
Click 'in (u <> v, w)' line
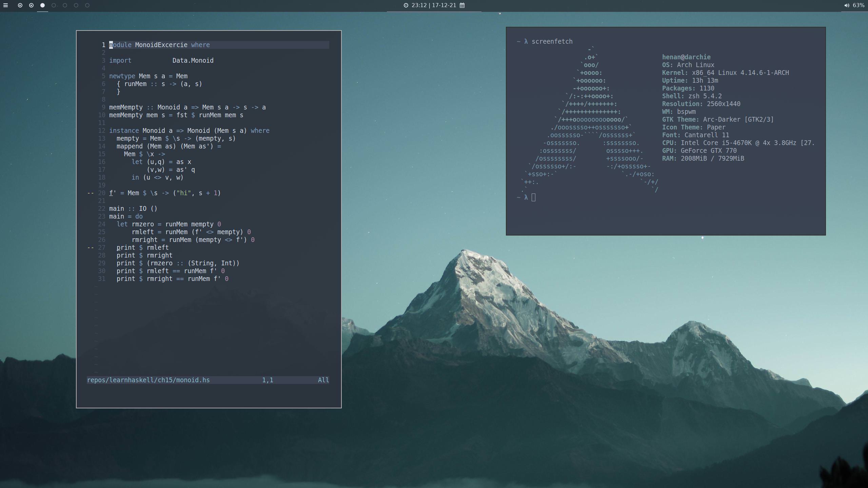coord(158,177)
